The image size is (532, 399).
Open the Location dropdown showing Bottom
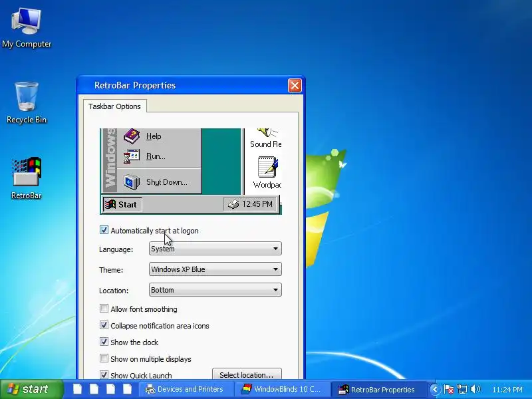[215, 290]
